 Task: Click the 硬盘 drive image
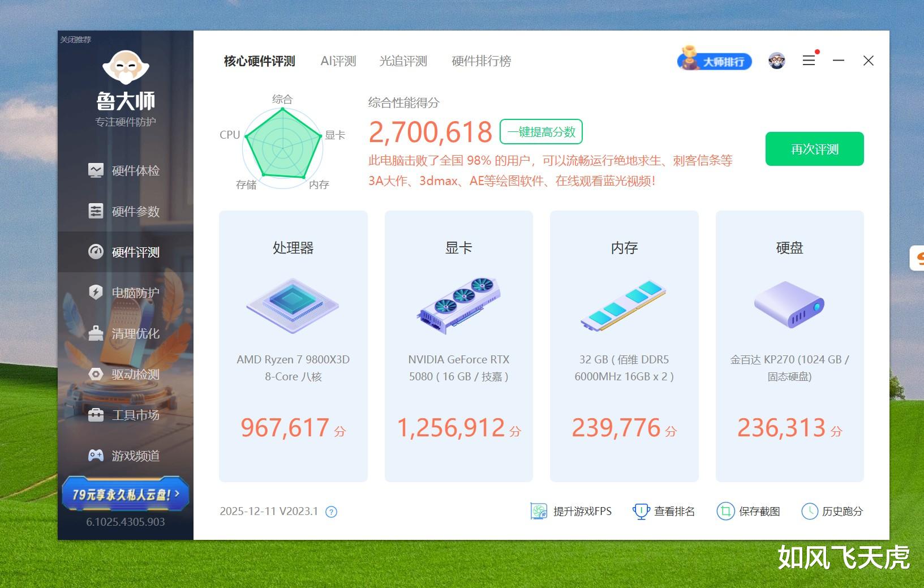point(789,304)
